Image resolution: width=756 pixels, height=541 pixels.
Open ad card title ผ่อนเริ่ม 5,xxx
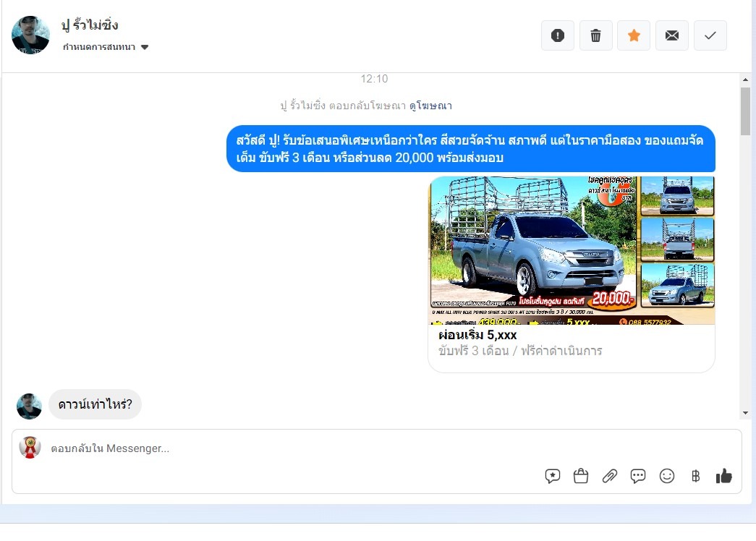point(477,335)
